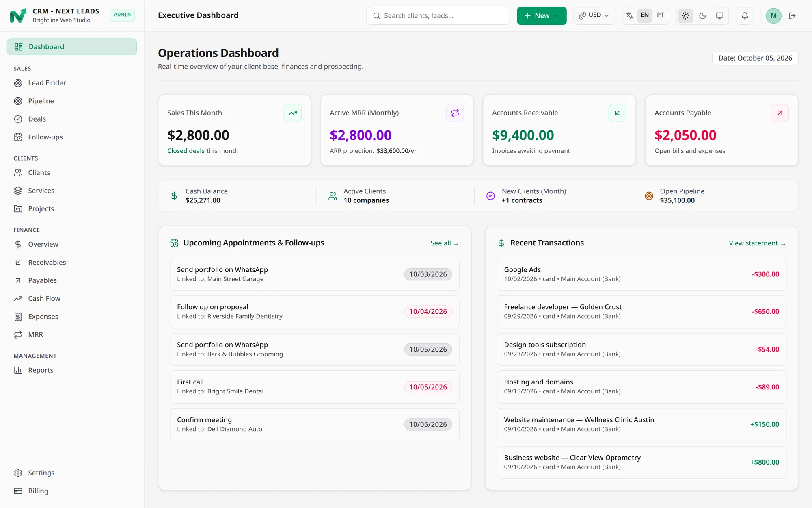Open Follow-ups in sidebar
The height and width of the screenshot is (508, 812).
[x=72, y=137]
